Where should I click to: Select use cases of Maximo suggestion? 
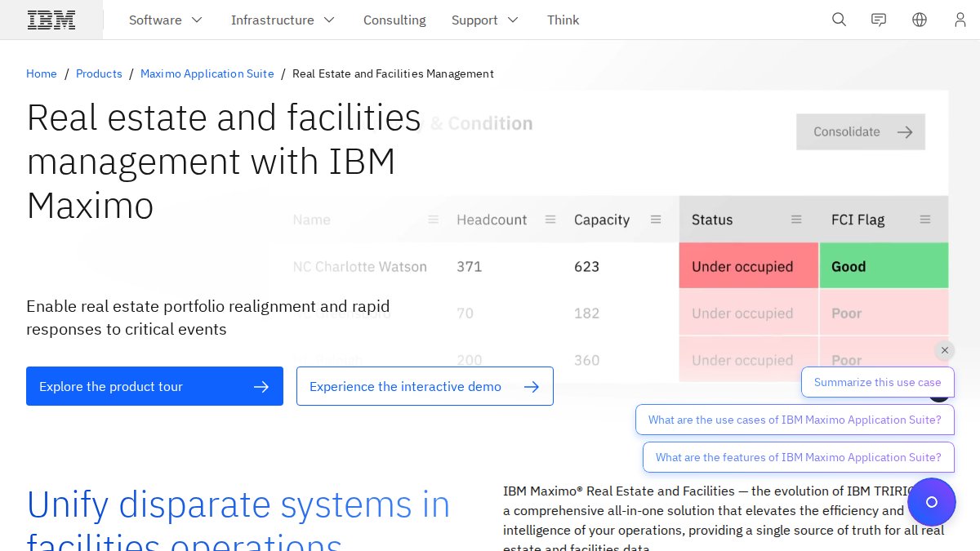pyautogui.click(x=795, y=420)
